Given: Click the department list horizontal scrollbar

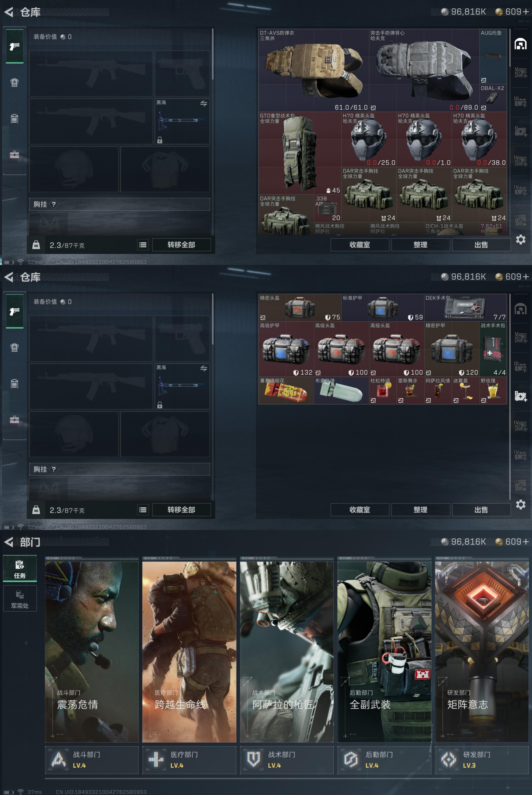Looking at the screenshot, I should pos(248,778).
